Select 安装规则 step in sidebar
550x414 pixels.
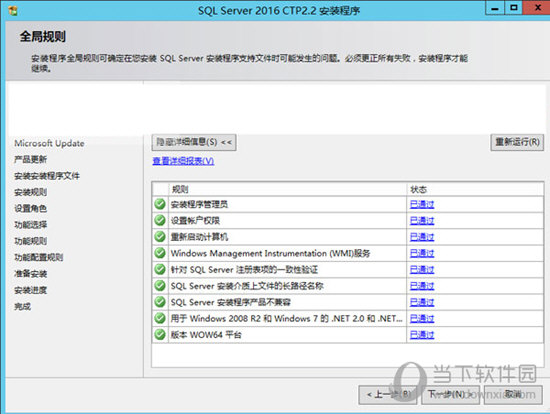click(x=31, y=192)
